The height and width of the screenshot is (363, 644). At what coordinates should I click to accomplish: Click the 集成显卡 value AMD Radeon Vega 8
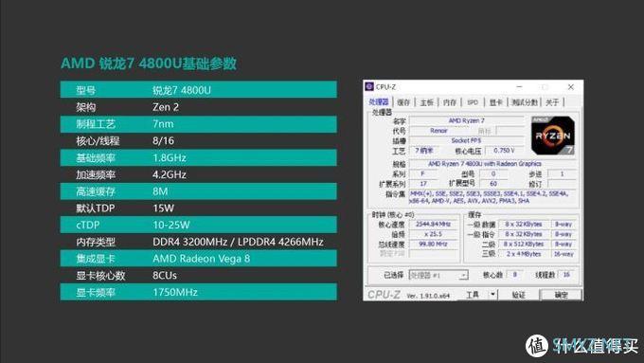201,259
